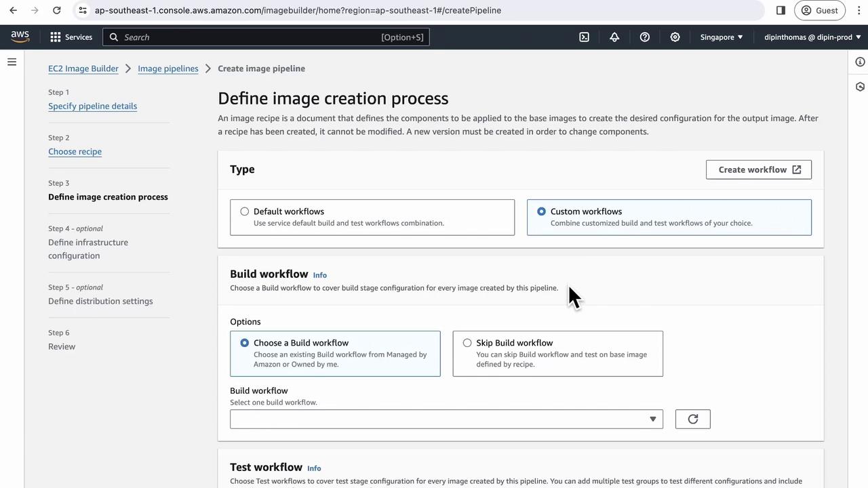Viewport: 868px width, 488px height.
Task: Click the Create workflow button
Action: pos(758,169)
